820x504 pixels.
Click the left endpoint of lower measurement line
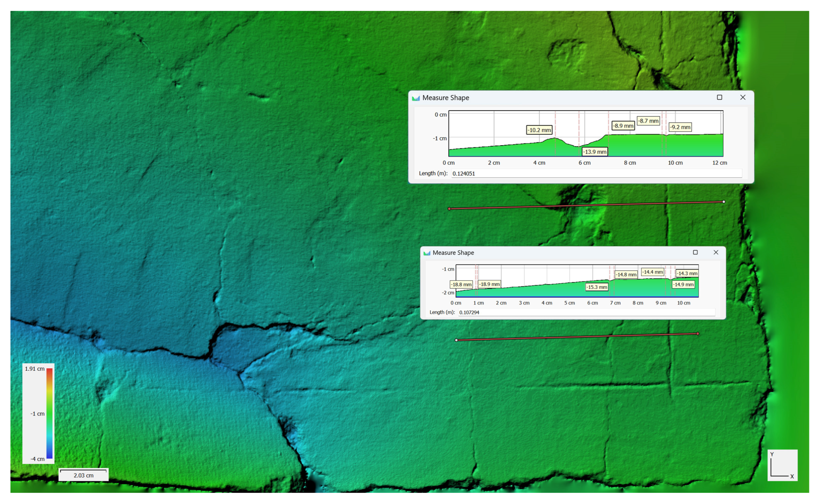(456, 340)
